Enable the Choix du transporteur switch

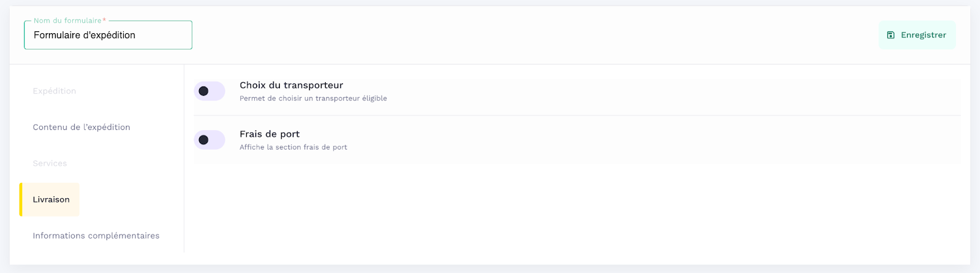[209, 91]
